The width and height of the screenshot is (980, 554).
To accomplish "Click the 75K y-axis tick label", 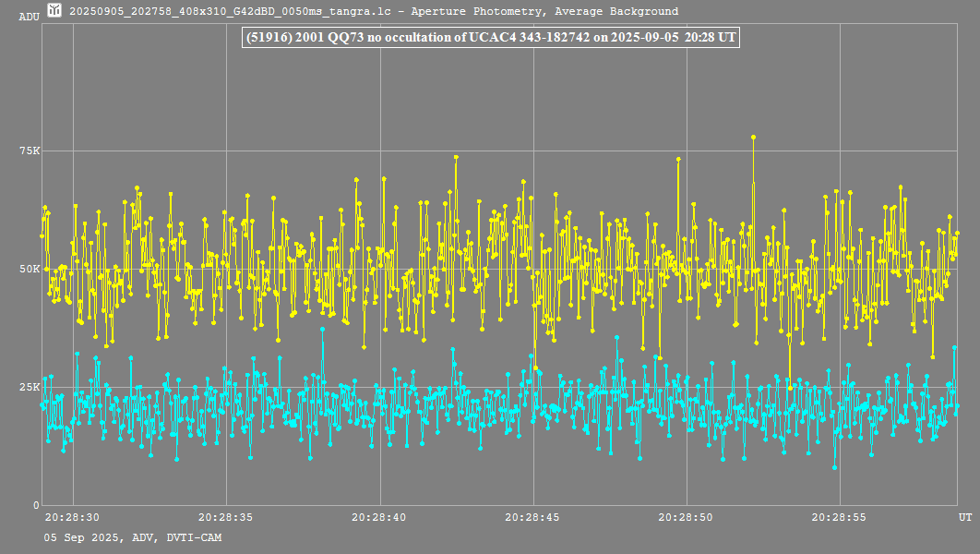I will pyautogui.click(x=30, y=151).
